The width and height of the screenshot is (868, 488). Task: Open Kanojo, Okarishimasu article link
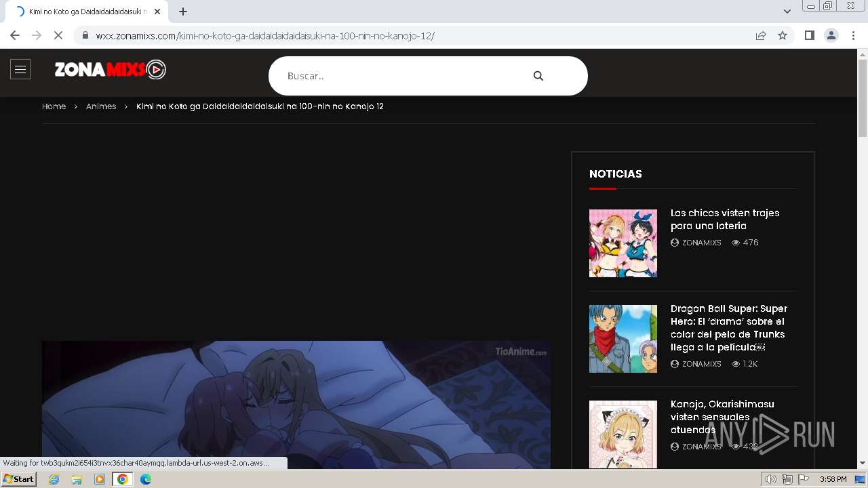(x=722, y=417)
